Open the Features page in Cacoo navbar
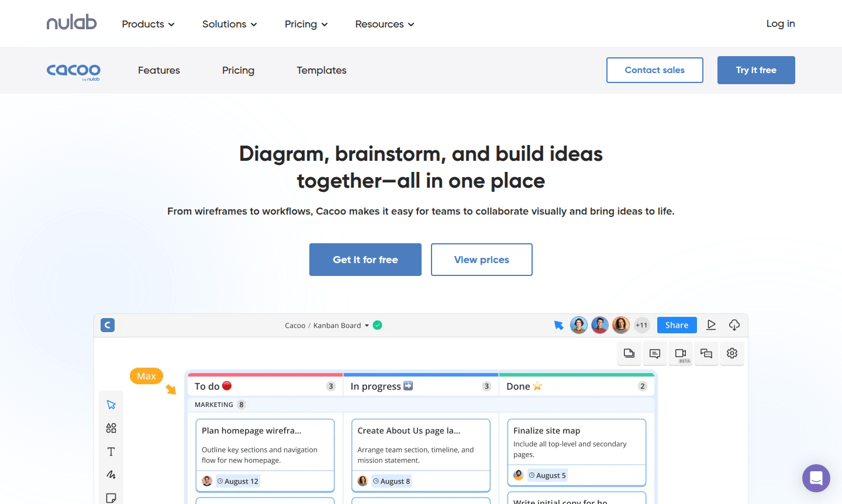 (158, 70)
